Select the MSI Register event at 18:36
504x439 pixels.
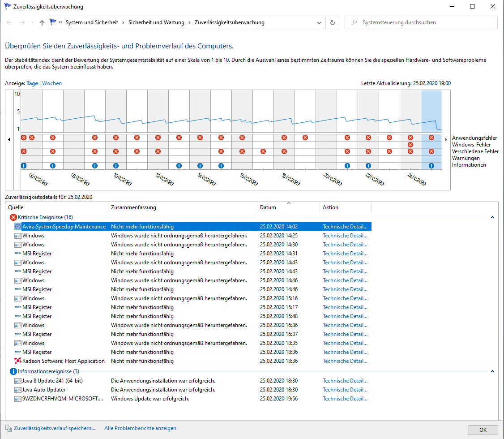pyautogui.click(x=193, y=352)
